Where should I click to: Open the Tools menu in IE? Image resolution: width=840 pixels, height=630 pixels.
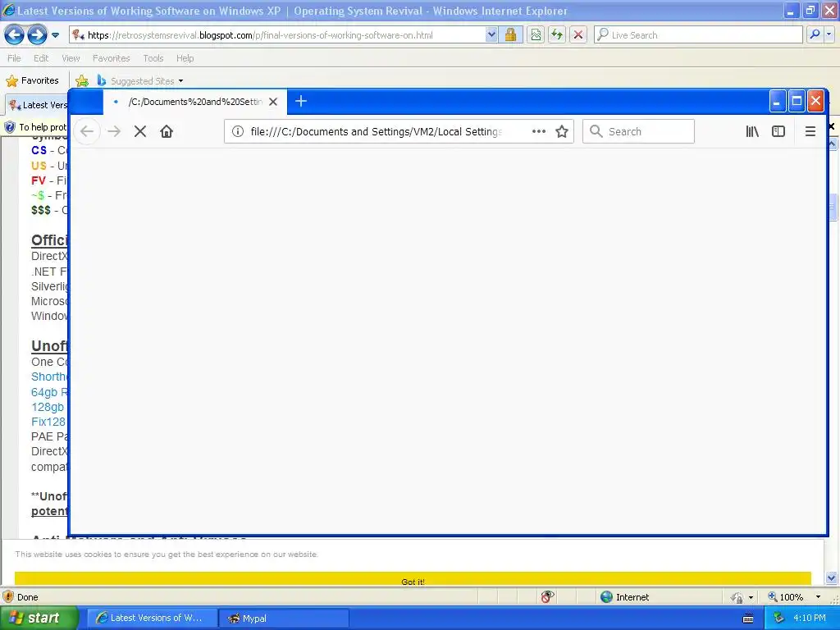click(153, 58)
